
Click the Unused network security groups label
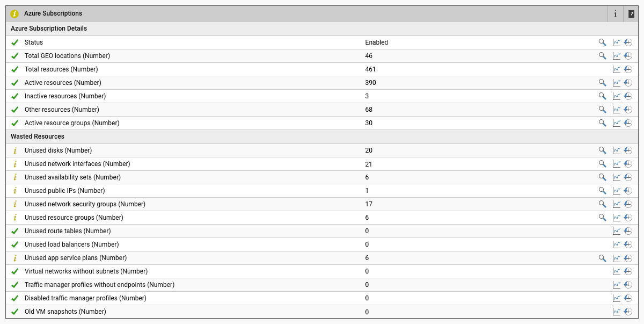(85, 204)
